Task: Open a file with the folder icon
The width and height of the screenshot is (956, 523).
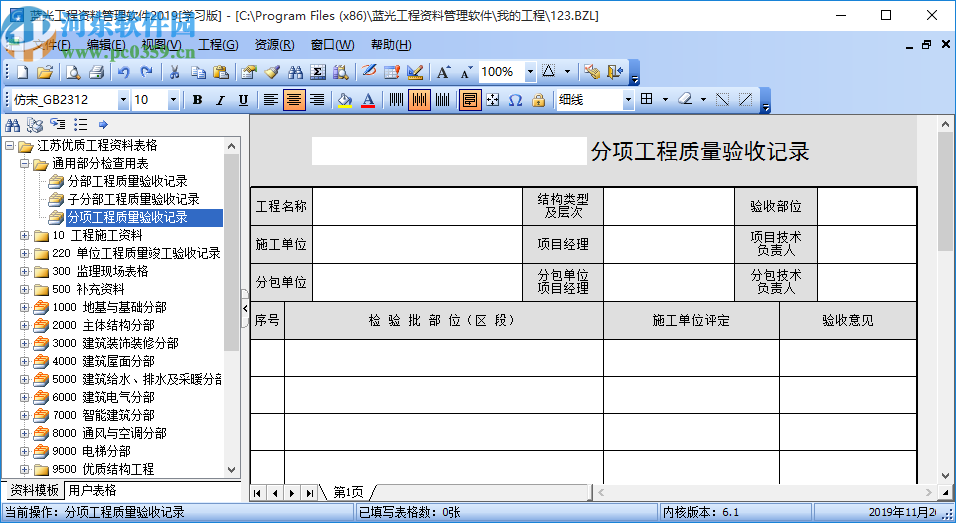Action: click(45, 72)
